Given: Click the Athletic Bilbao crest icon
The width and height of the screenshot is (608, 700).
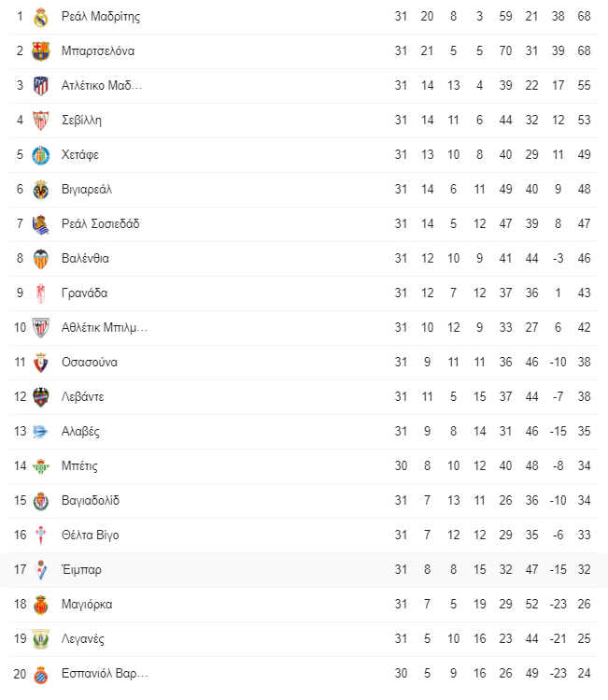Looking at the screenshot, I should pos(40,328).
